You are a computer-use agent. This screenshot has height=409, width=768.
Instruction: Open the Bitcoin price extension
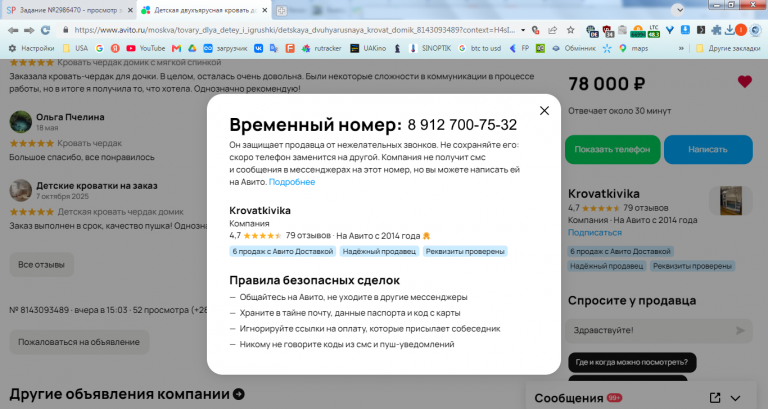point(638,31)
